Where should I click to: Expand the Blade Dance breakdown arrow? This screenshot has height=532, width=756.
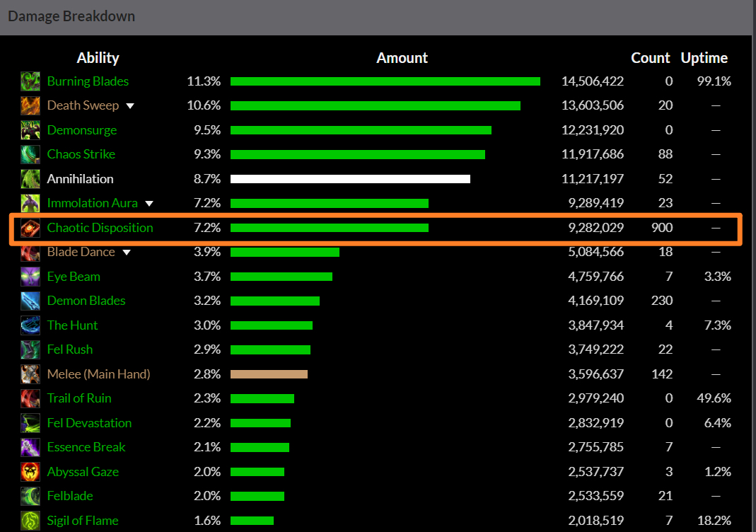tap(127, 253)
